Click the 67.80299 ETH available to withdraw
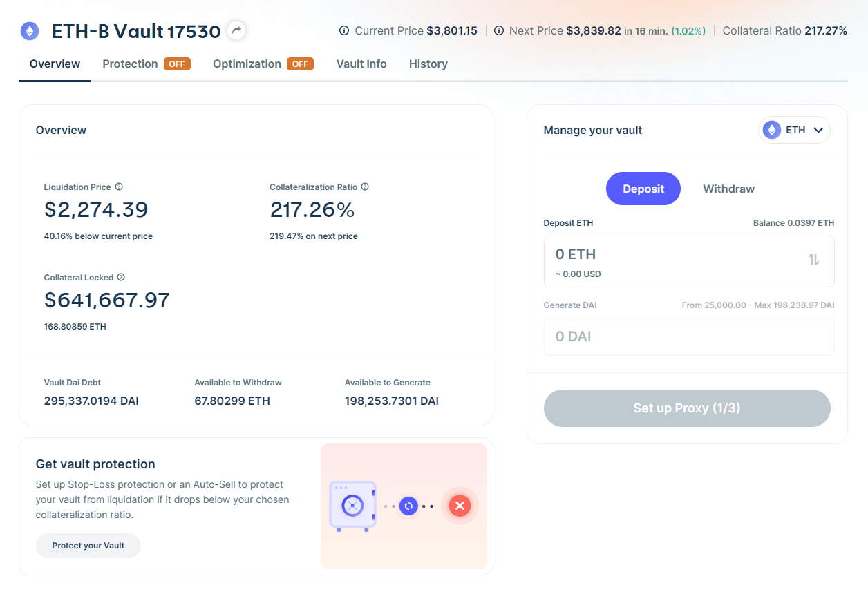868x592 pixels. click(232, 401)
